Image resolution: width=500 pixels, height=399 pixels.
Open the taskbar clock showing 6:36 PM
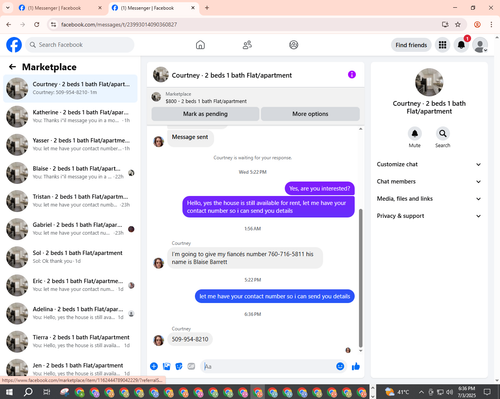pyautogui.click(x=466, y=392)
